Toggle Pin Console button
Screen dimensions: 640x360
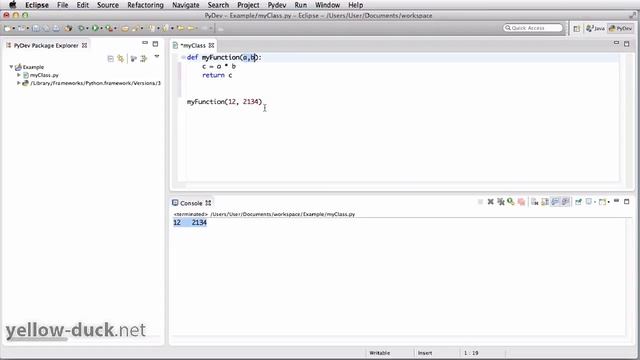tap(578, 202)
